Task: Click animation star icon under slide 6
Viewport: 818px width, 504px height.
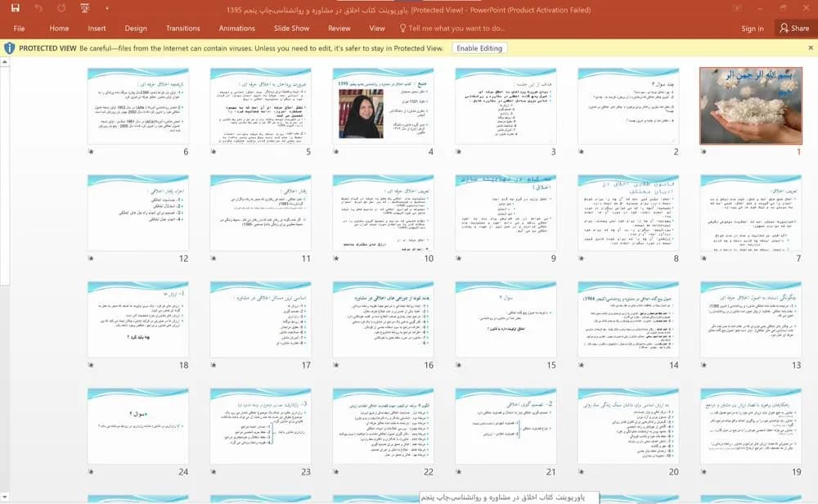Action: tap(92, 151)
